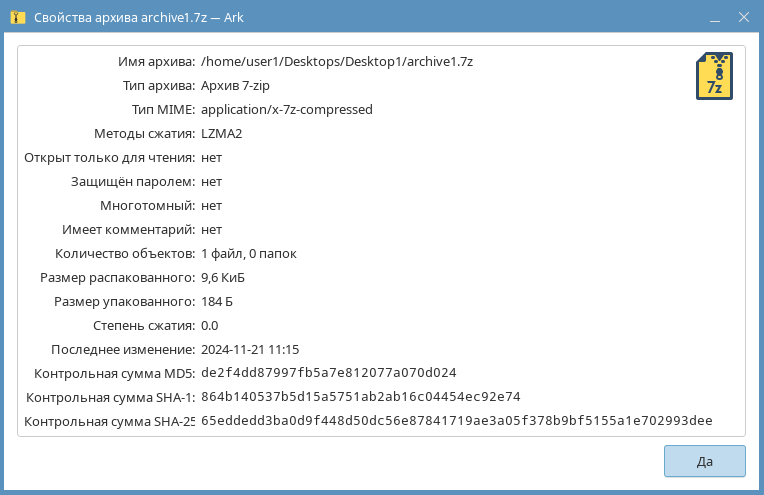Click the SHA-1 checksum value
This screenshot has height=495, width=764.
pyautogui.click(x=360, y=397)
